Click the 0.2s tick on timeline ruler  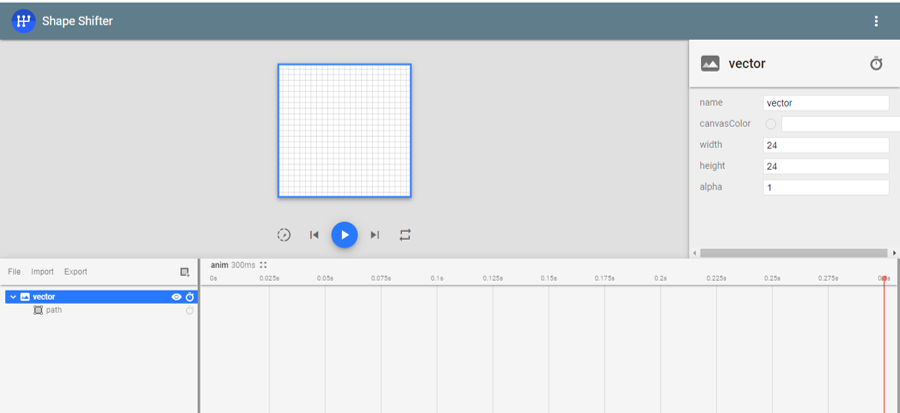(x=660, y=278)
